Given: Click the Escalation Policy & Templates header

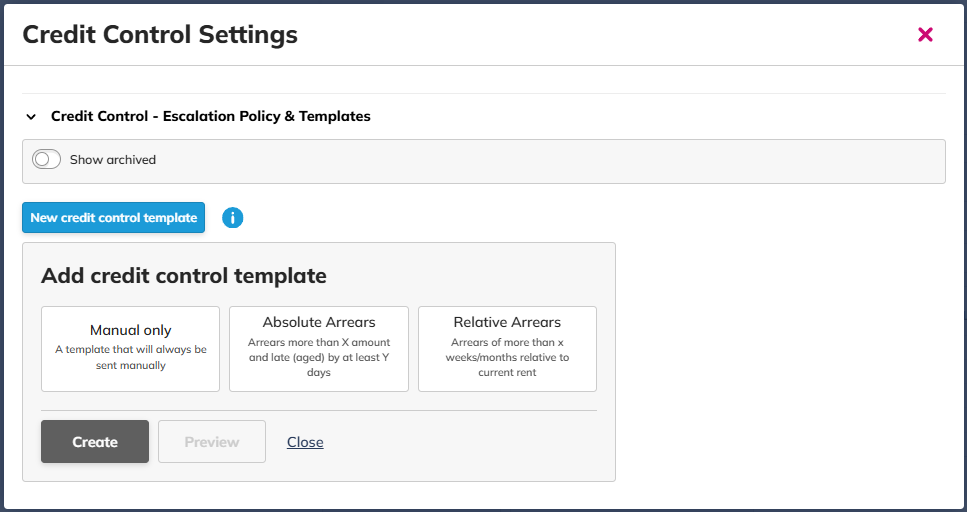Looking at the screenshot, I should click(x=210, y=116).
